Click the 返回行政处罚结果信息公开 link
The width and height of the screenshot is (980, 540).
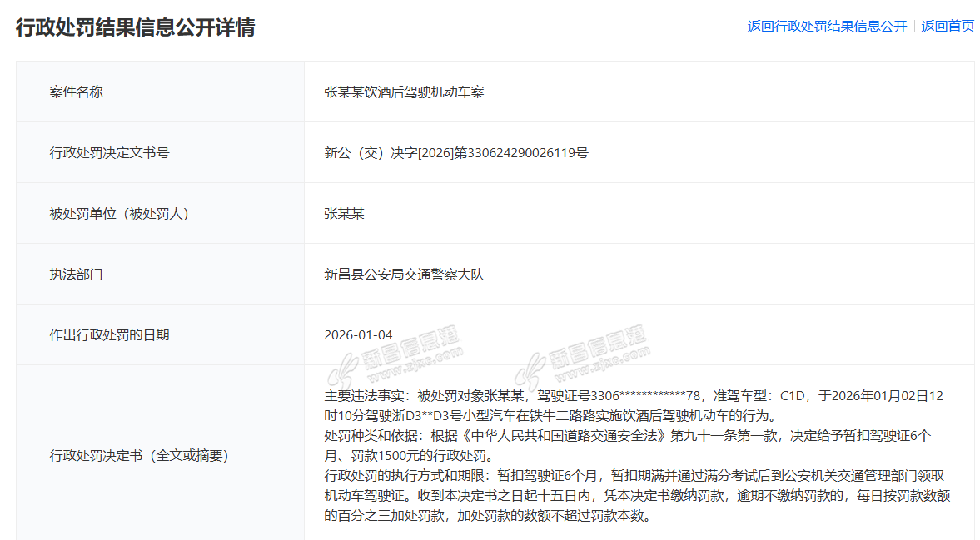tap(826, 27)
